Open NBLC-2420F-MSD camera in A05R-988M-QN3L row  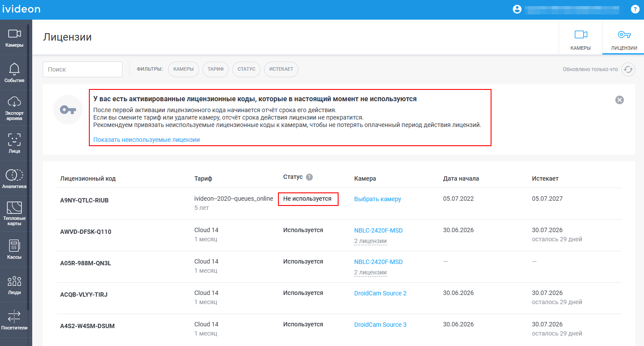coord(379,262)
